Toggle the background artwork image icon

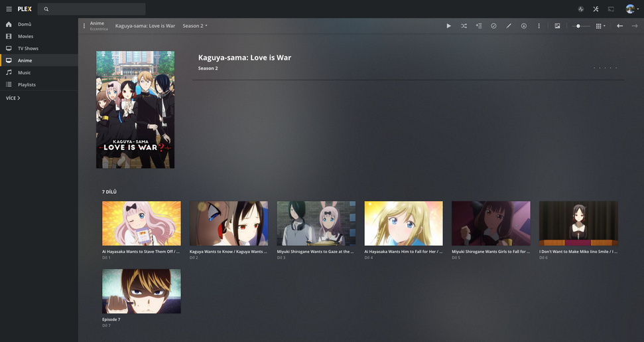point(557,26)
